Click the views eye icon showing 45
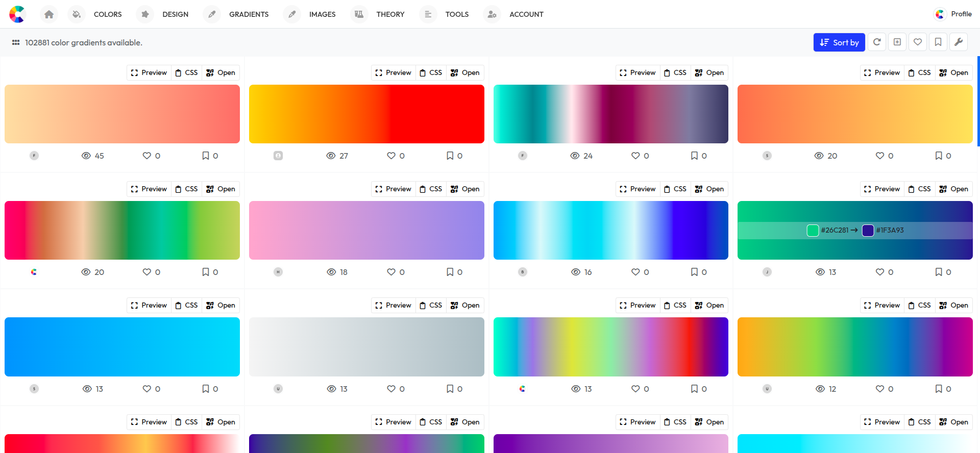 (86, 156)
